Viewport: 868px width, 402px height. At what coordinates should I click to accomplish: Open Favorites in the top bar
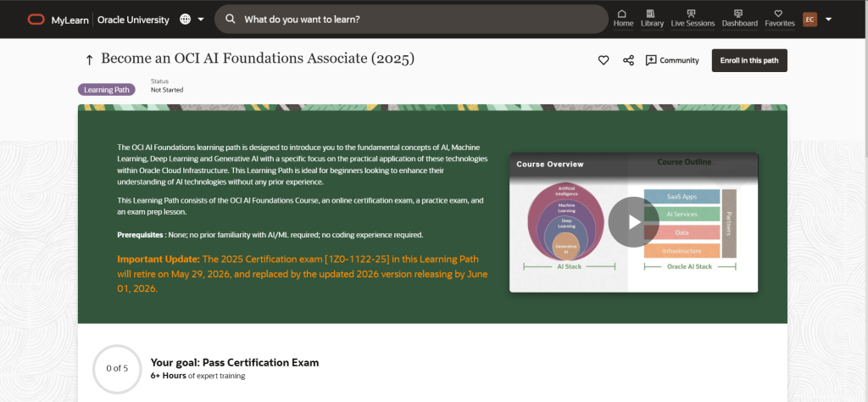click(780, 19)
